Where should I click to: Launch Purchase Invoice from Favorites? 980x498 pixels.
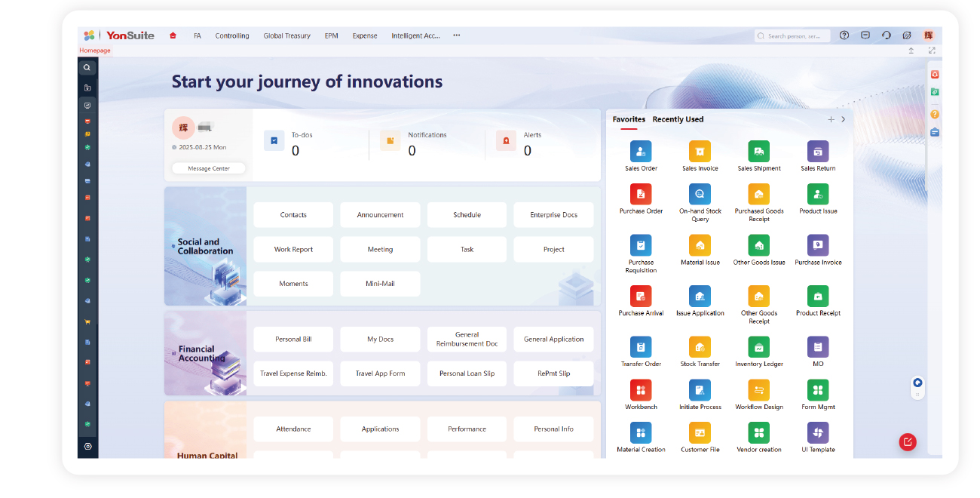(818, 246)
